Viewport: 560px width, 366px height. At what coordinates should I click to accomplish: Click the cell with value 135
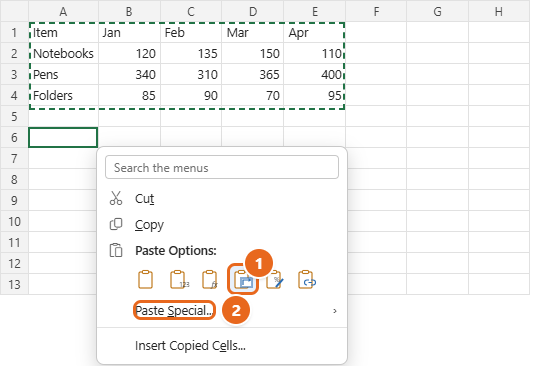pyautogui.click(x=191, y=54)
